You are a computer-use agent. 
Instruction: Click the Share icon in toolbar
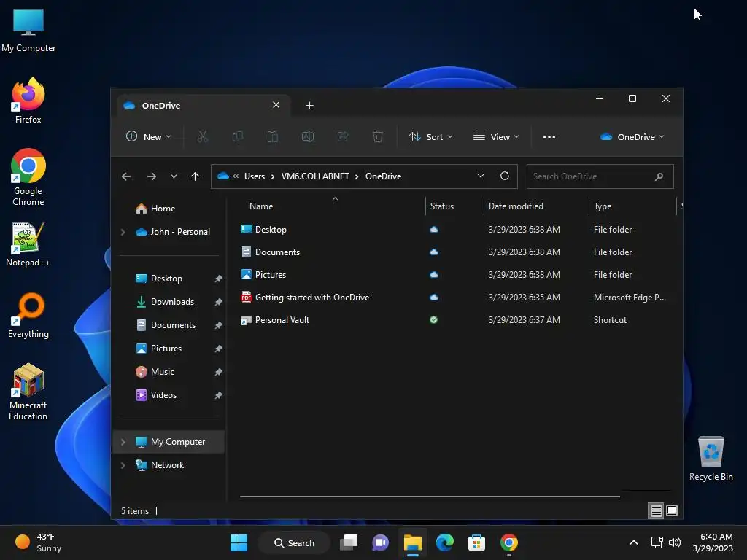(343, 136)
